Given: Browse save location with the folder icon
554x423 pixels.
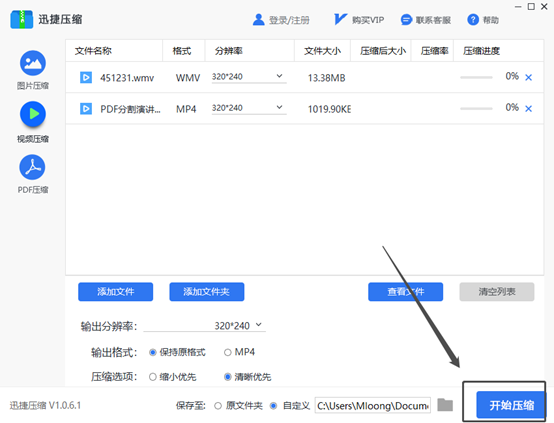Looking at the screenshot, I should [x=445, y=405].
